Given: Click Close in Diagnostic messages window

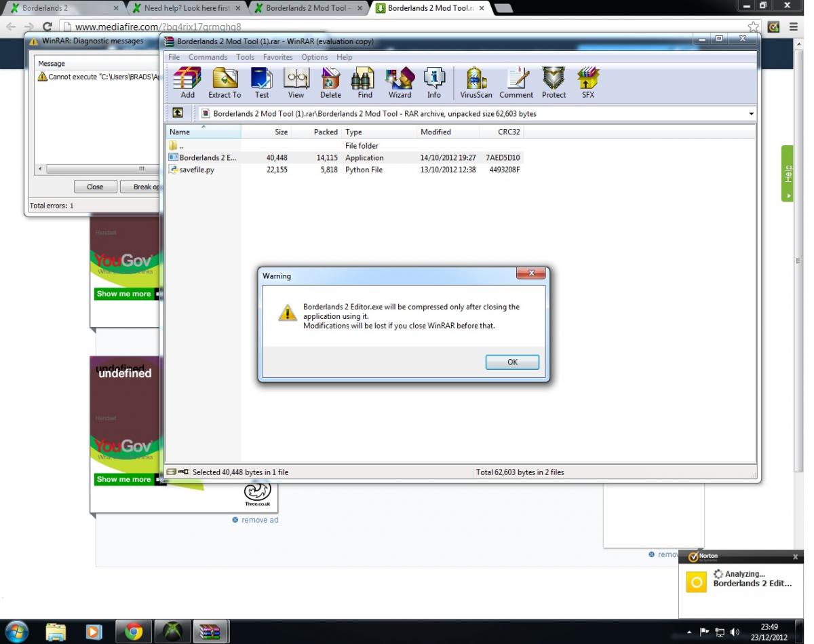Looking at the screenshot, I should pos(95,187).
